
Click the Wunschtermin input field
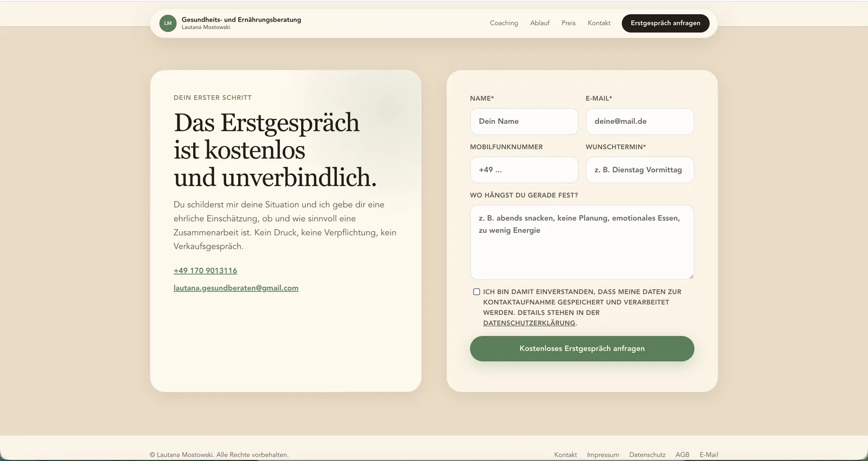(x=640, y=169)
